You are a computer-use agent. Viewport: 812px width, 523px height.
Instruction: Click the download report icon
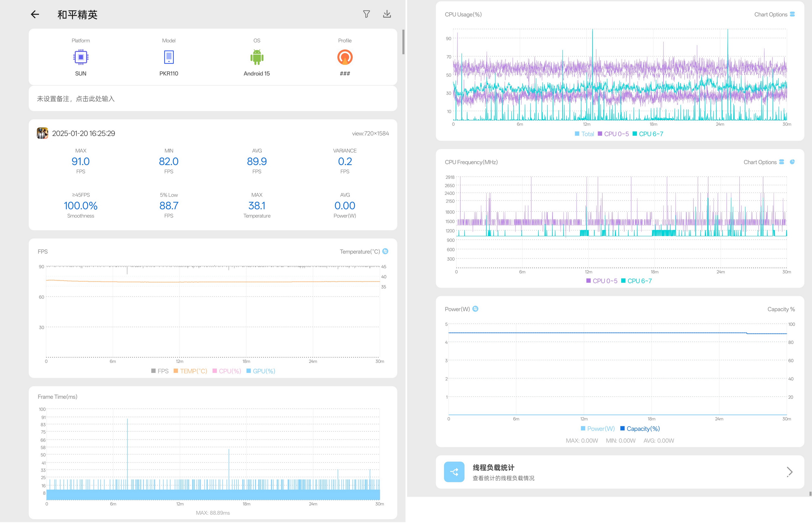click(x=387, y=14)
